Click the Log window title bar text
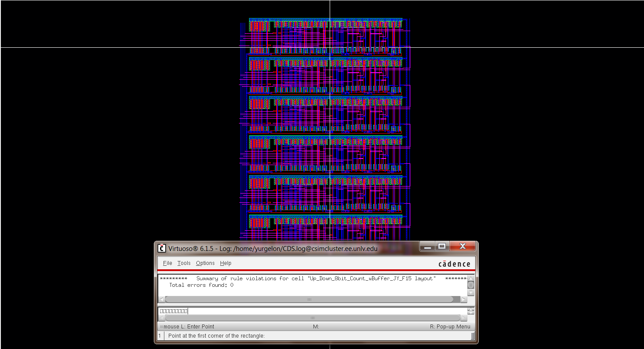 click(273, 249)
